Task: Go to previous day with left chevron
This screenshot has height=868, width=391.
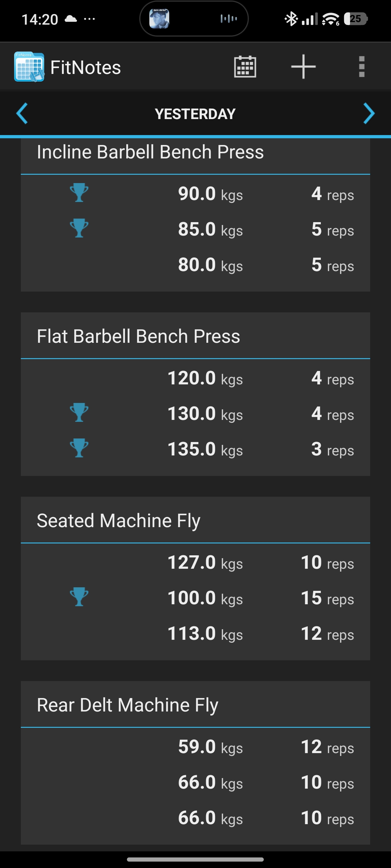Action: pyautogui.click(x=22, y=114)
